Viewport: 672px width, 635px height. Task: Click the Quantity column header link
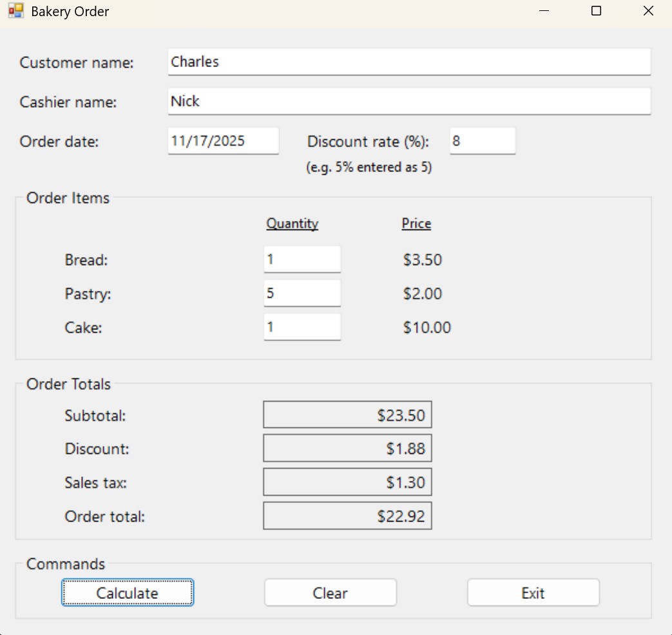point(292,223)
